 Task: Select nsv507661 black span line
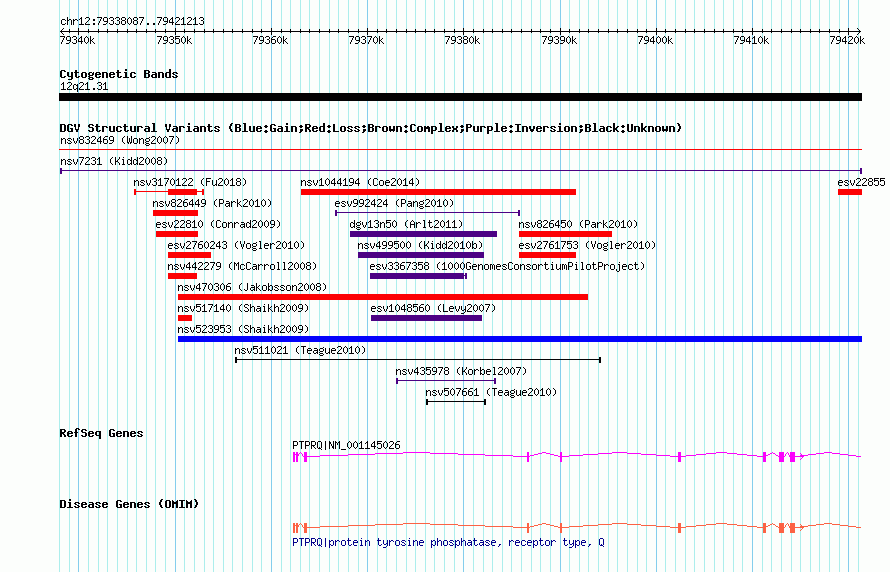tap(456, 402)
